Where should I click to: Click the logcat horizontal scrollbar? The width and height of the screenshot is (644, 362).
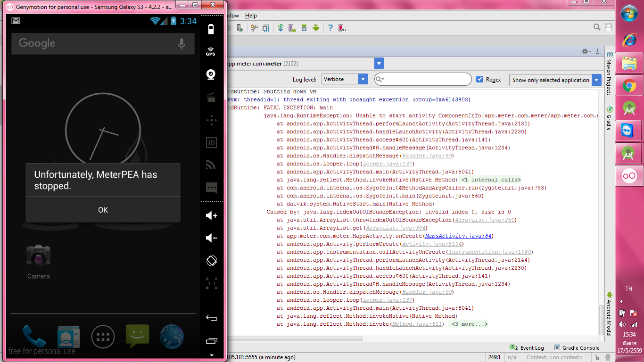pyautogui.click(x=295, y=338)
